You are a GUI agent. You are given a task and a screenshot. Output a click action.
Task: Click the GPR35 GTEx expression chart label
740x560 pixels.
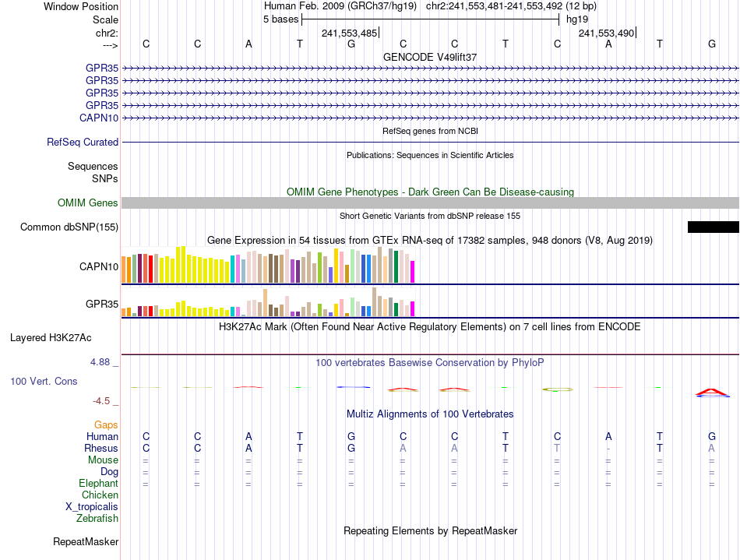102,305
